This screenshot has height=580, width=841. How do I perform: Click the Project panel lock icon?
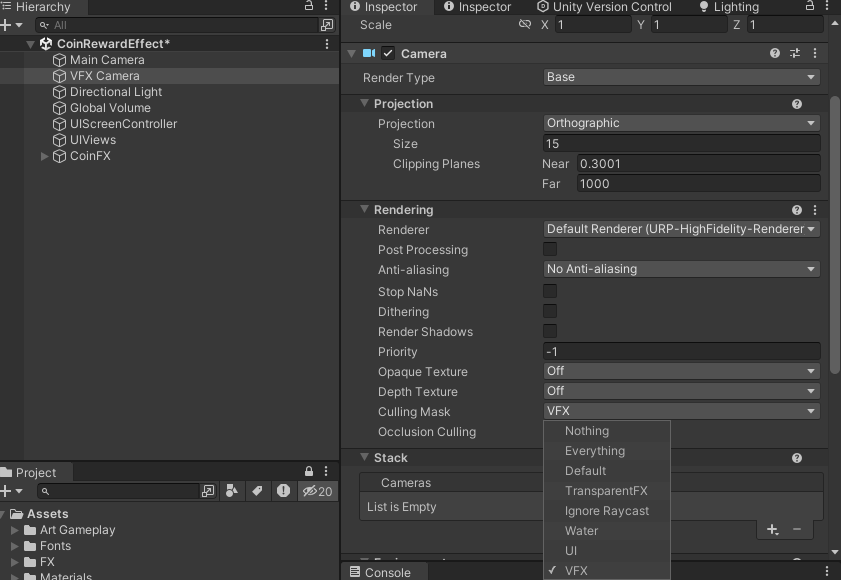pyautogui.click(x=308, y=471)
